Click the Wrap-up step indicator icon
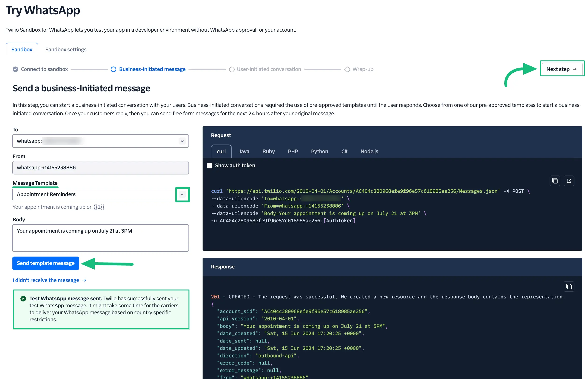This screenshot has width=588, height=379. tap(347, 69)
